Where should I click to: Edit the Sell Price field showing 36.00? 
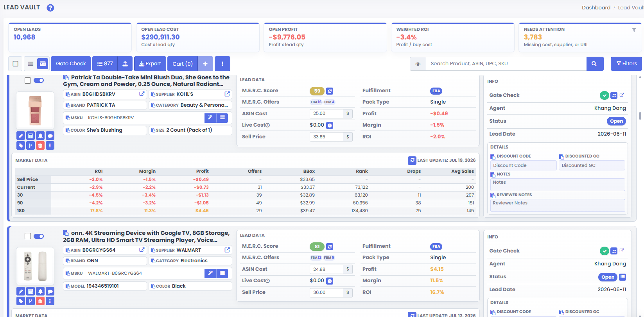click(x=326, y=292)
